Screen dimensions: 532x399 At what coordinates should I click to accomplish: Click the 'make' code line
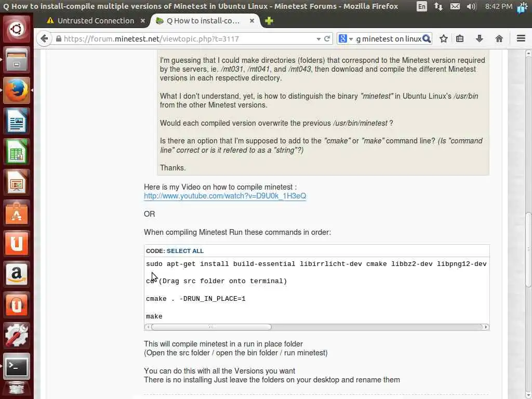coord(154,316)
